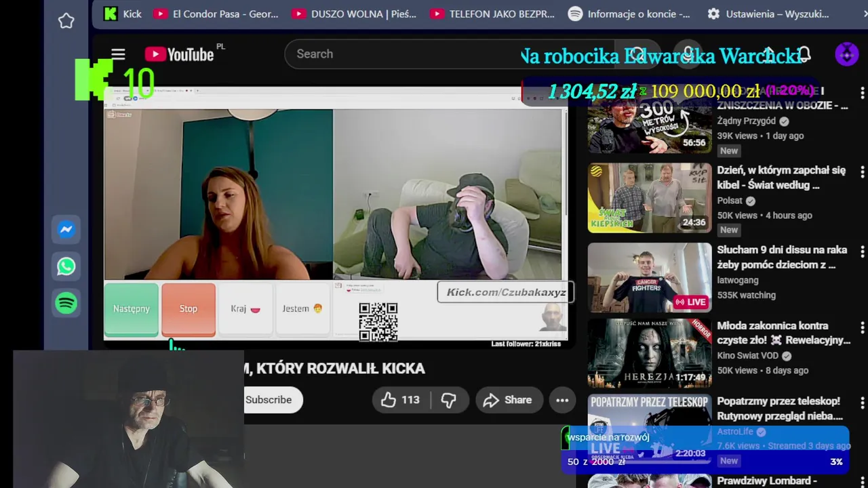Go to YouTube home via logo

tap(180, 54)
